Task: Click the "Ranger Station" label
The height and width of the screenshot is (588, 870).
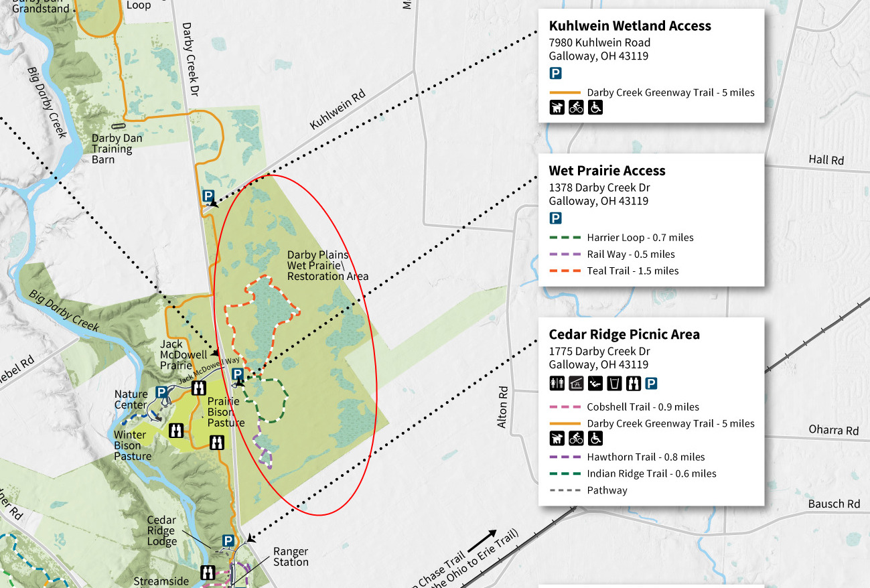Action: [x=291, y=557]
